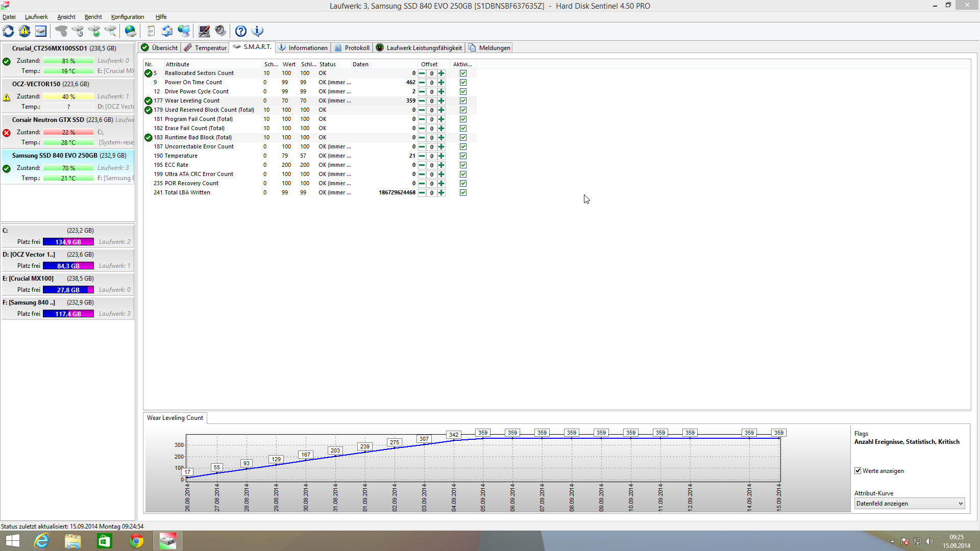Viewport: 980px width, 551px height.
Task: Open the Konfiguration menu
Action: (x=128, y=17)
